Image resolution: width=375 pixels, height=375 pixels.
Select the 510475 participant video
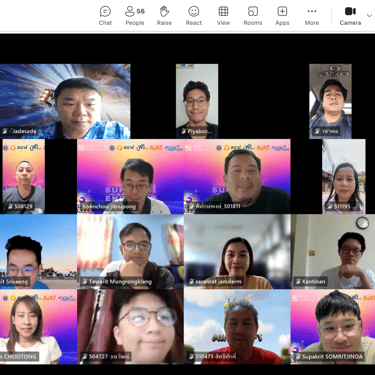237,326
